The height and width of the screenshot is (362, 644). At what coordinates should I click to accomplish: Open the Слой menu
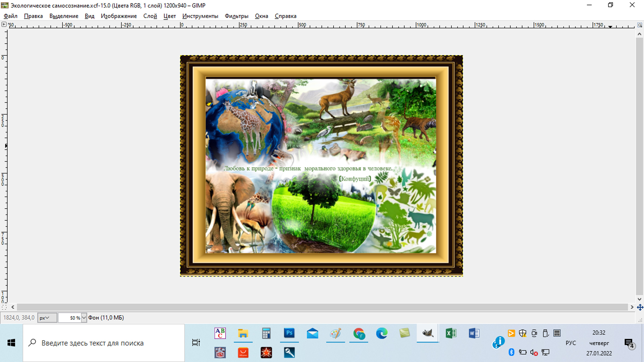[150, 16]
